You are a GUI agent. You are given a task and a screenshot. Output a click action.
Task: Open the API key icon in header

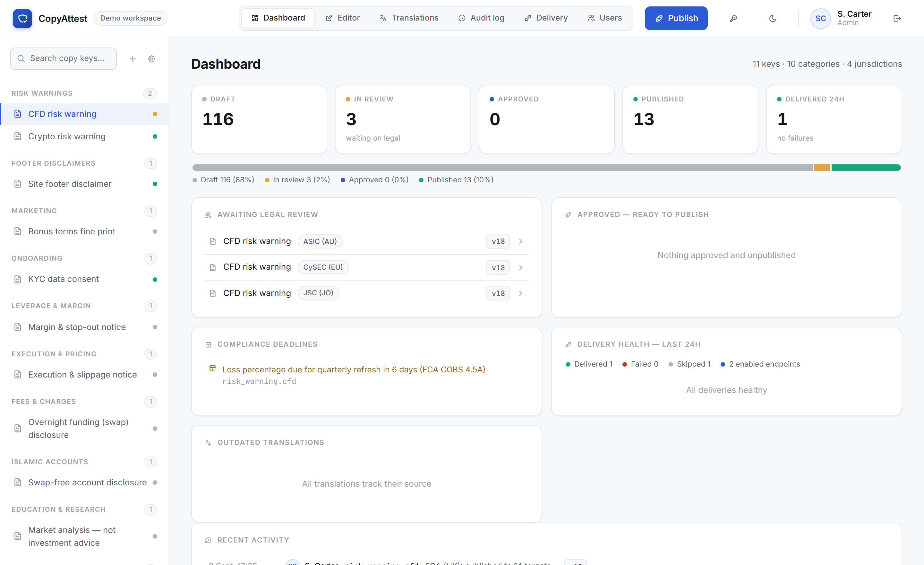coord(733,18)
